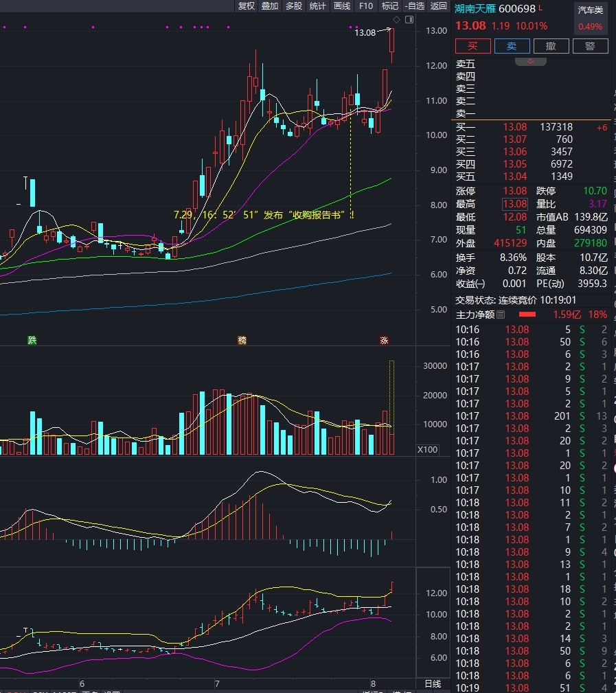Click the 警 alert button
This screenshot has width=616, height=693.
[590, 46]
